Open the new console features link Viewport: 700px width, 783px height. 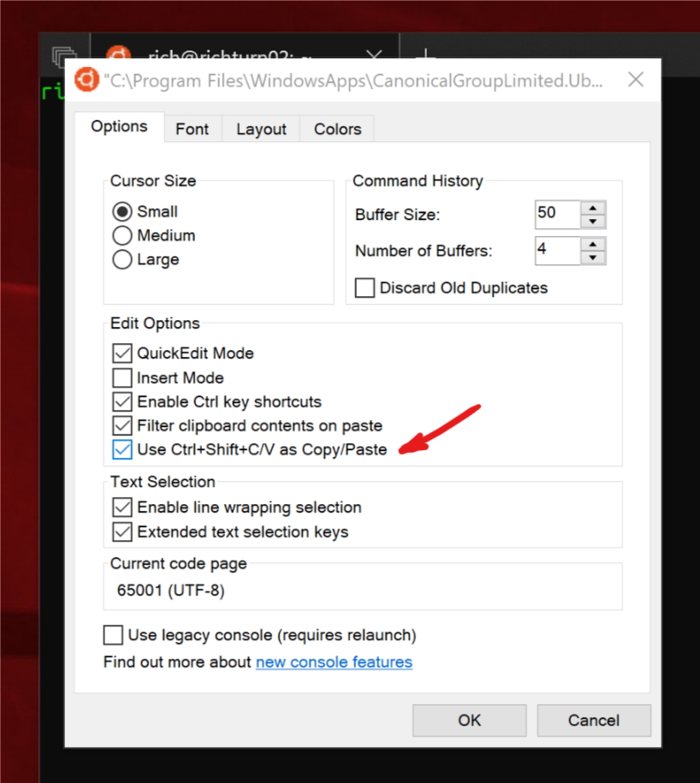(x=334, y=661)
